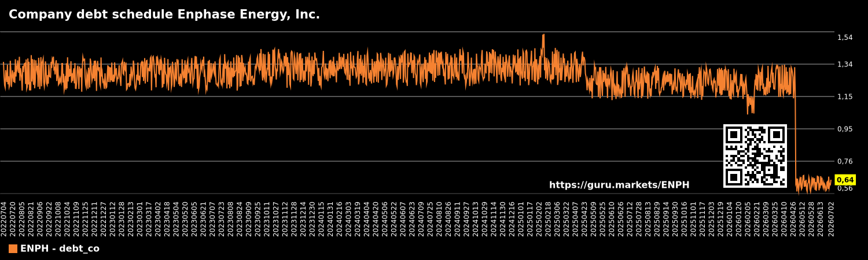Click x-axis date label 20240216
Image resolution: width=868 pixels, height=260 pixels.
pos(340,219)
